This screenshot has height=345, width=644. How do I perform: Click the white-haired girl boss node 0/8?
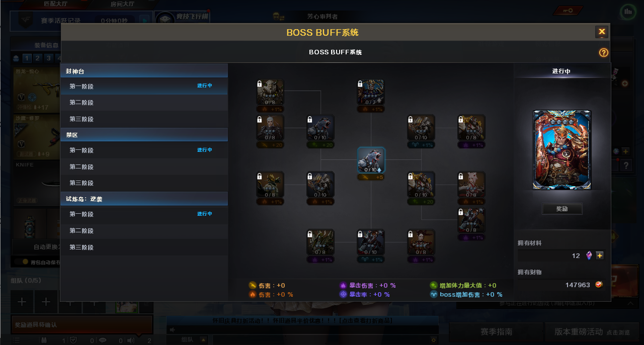pyautogui.click(x=471, y=185)
